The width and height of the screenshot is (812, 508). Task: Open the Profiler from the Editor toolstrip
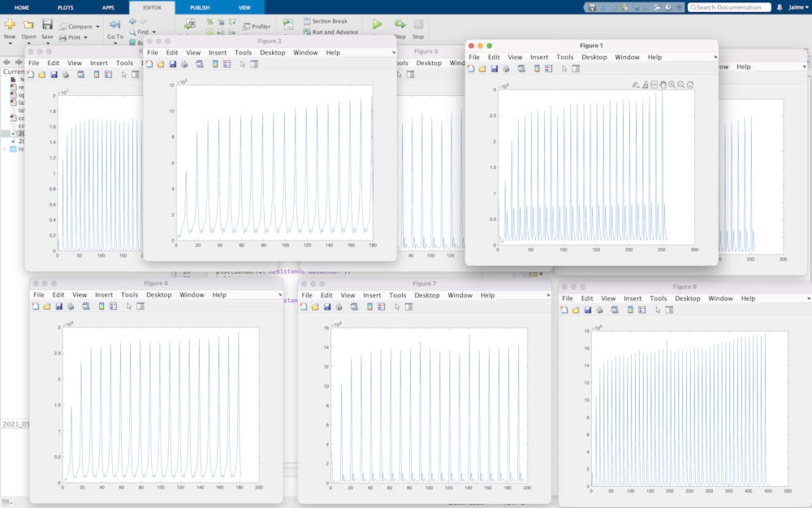257,25
